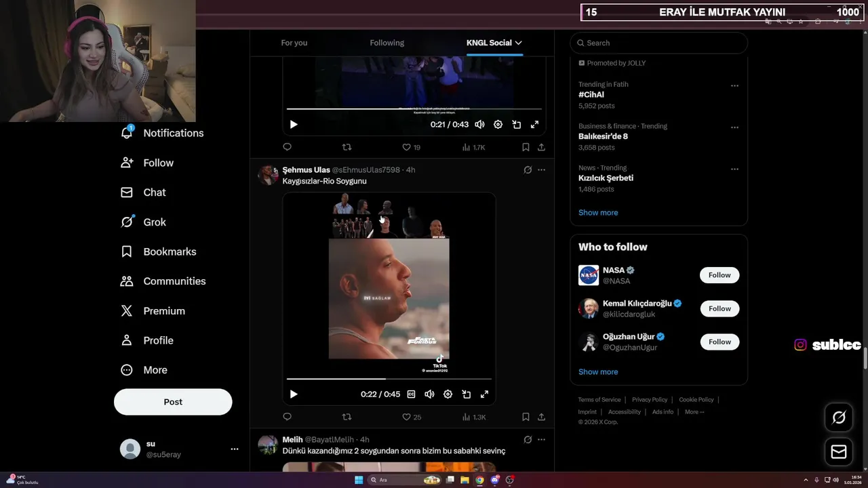Image resolution: width=868 pixels, height=488 pixels.
Task: Open the #CihAl trending topic
Action: [591, 95]
